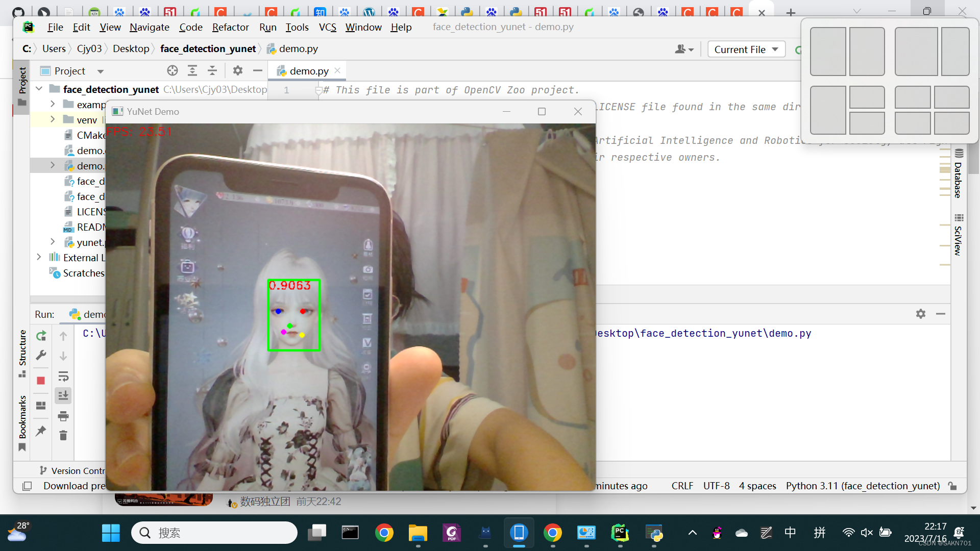Viewport: 980px width, 551px height.
Task: Open Version Control tool window
Action: [x=76, y=470]
